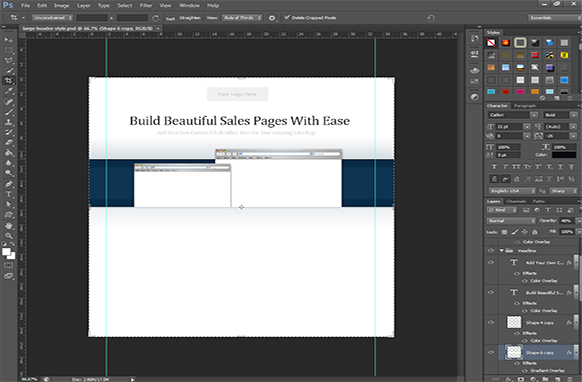Open the English: USA language dropdown
This screenshot has width=582, height=382.
click(x=512, y=191)
